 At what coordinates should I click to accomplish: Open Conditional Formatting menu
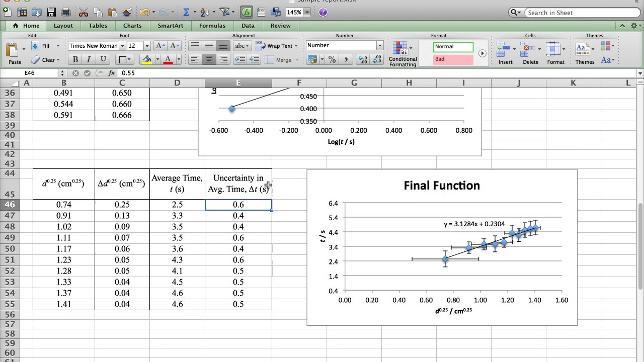tap(403, 54)
